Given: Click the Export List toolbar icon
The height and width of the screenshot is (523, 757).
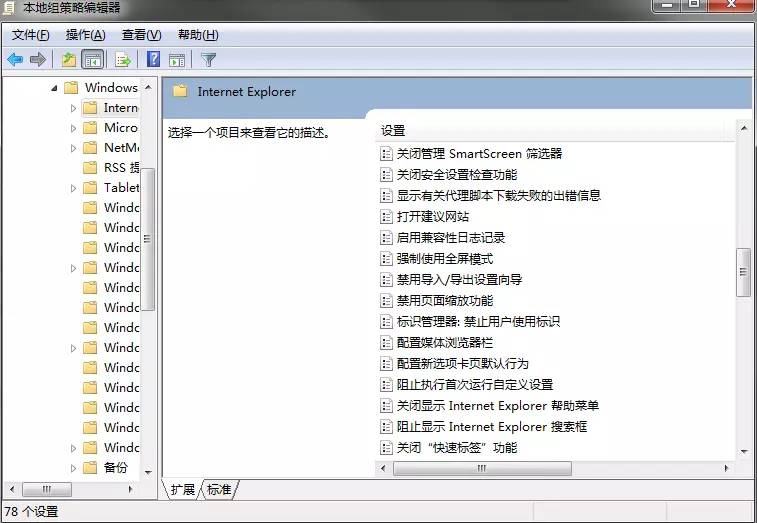Looking at the screenshot, I should 123,60.
